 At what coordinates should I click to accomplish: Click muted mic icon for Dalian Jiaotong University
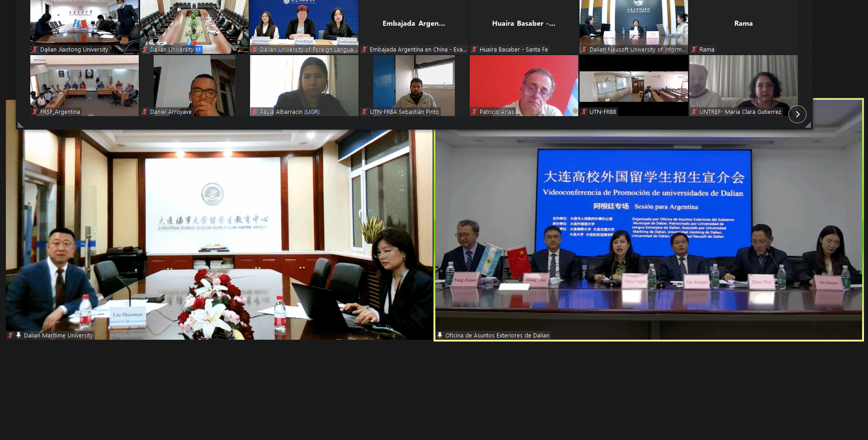(35, 50)
